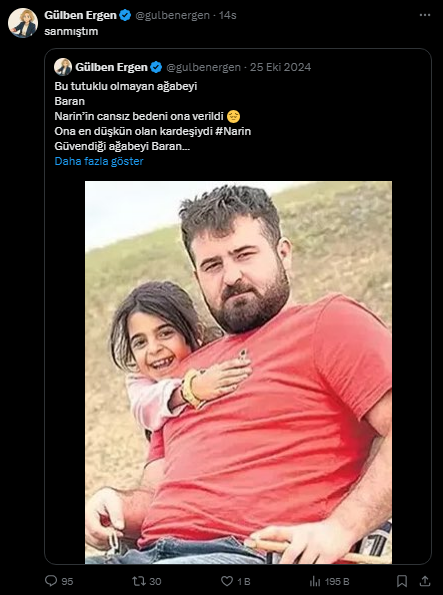Bookmark this tweet
443x595 pixels.
click(x=402, y=581)
